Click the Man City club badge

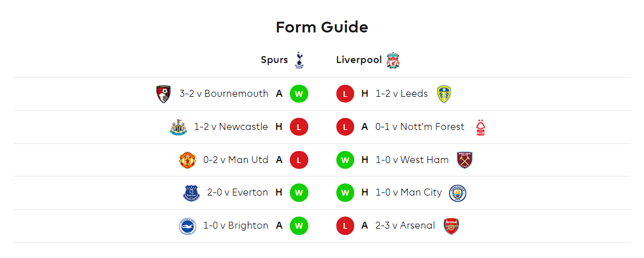[457, 192]
